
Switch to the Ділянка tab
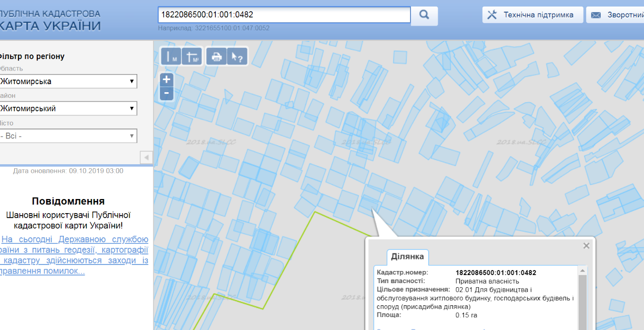[408, 256]
